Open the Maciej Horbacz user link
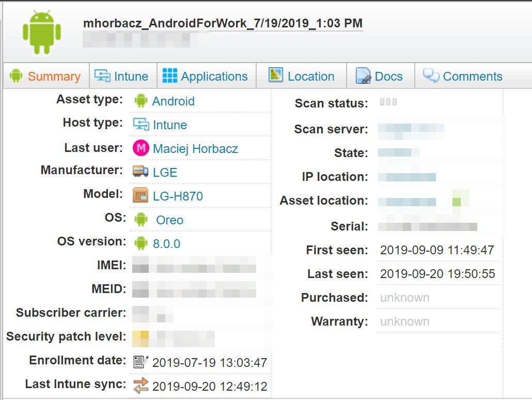Image resolution: width=532 pixels, height=400 pixels. point(195,149)
